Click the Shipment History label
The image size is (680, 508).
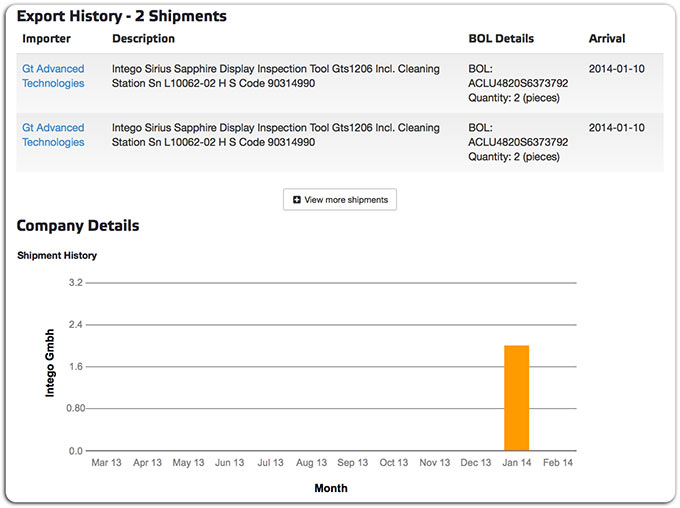pos(57,256)
